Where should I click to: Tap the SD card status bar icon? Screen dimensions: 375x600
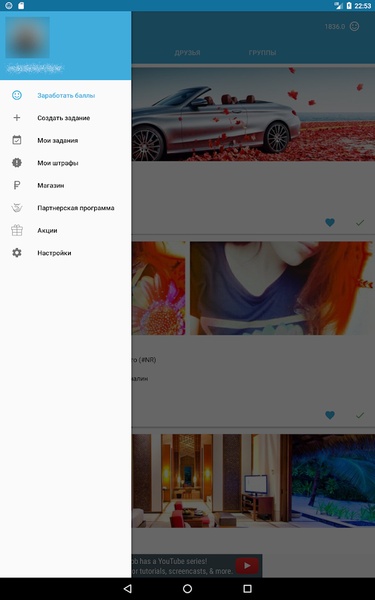pos(21,5)
